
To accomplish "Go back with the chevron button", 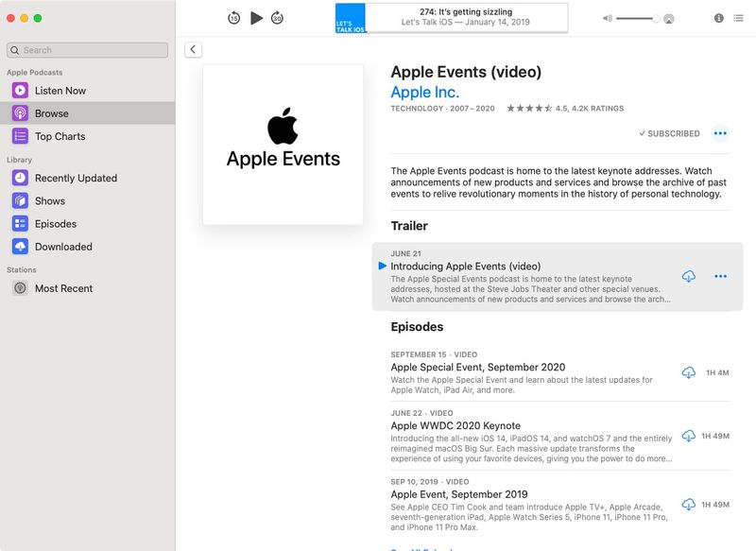I will coord(194,50).
